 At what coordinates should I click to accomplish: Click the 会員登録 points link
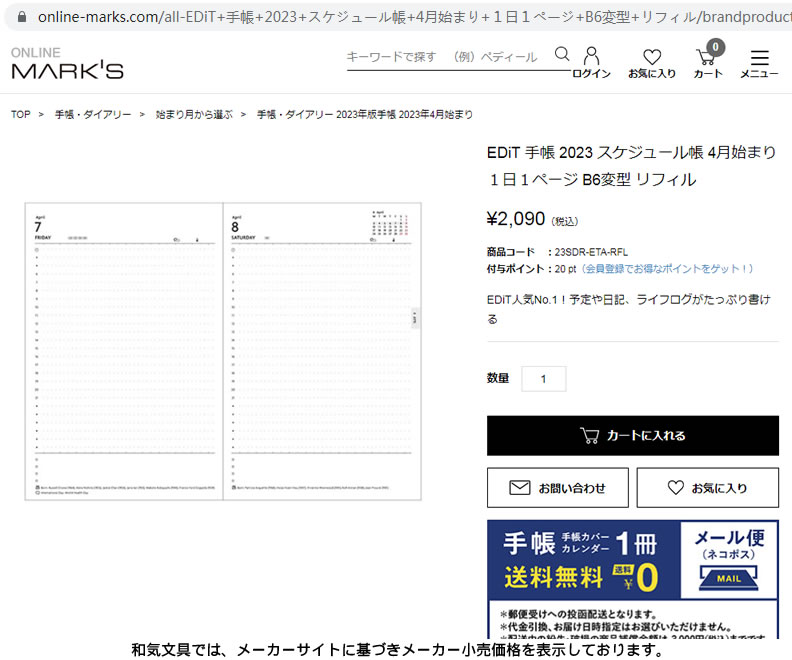coord(669,269)
